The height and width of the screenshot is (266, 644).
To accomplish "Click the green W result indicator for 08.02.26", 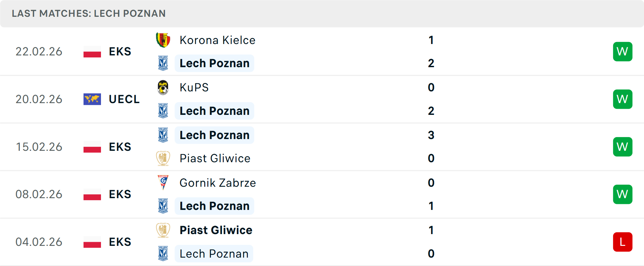I will (623, 194).
